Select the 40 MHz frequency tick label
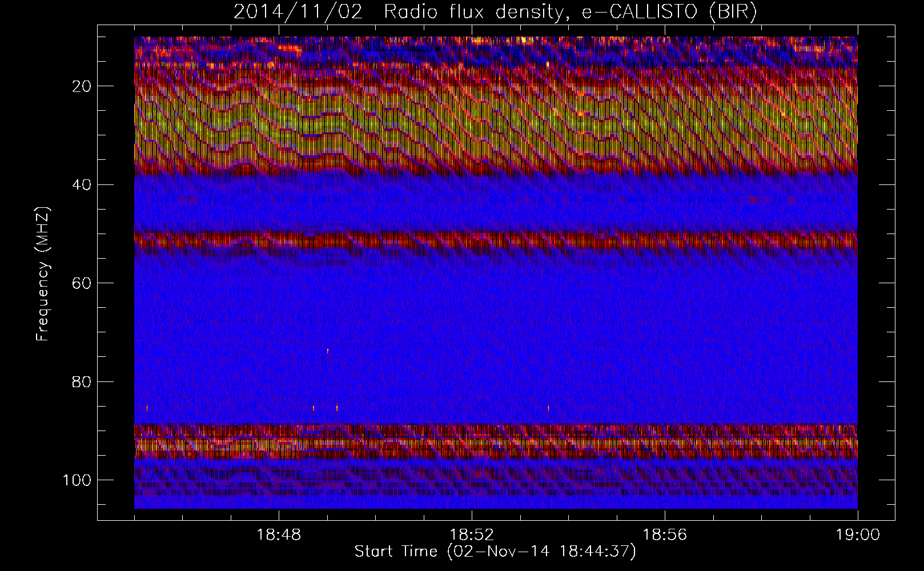The width and height of the screenshot is (924, 571). point(82,184)
